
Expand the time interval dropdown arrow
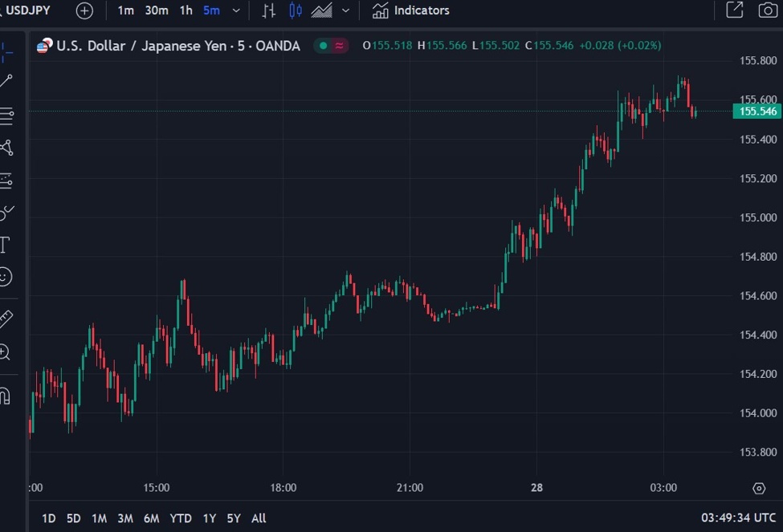(235, 10)
